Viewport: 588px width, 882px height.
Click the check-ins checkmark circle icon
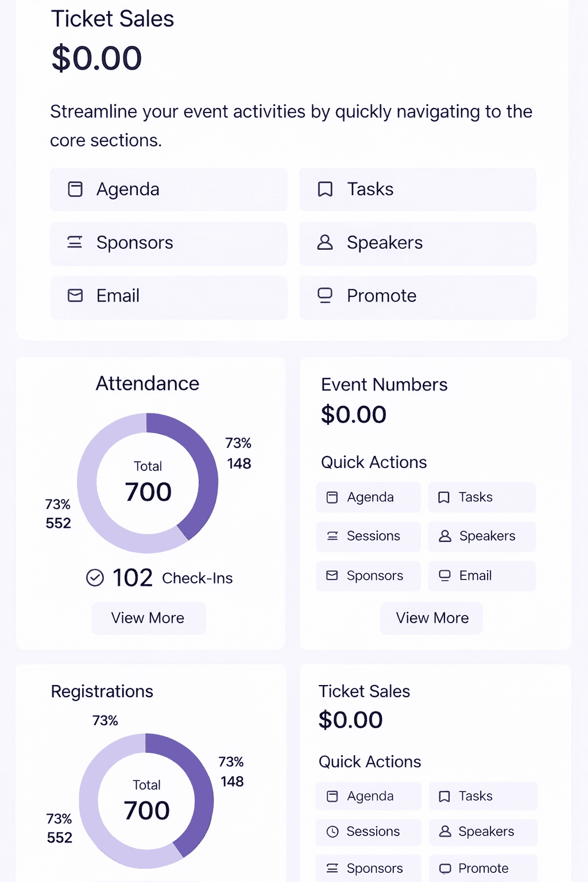coord(95,578)
